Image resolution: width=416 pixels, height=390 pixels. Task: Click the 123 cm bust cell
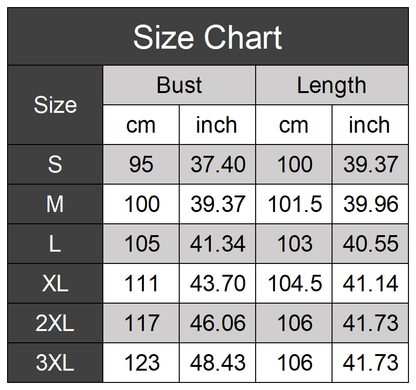coord(141,363)
